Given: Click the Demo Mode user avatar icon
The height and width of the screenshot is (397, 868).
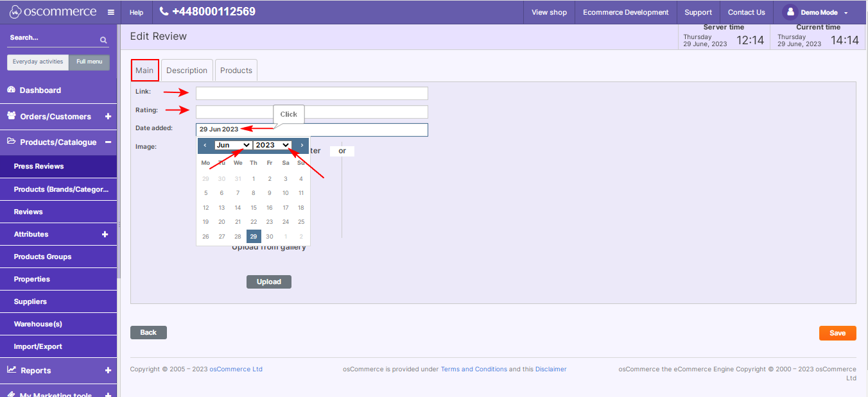Looking at the screenshot, I should point(789,12).
